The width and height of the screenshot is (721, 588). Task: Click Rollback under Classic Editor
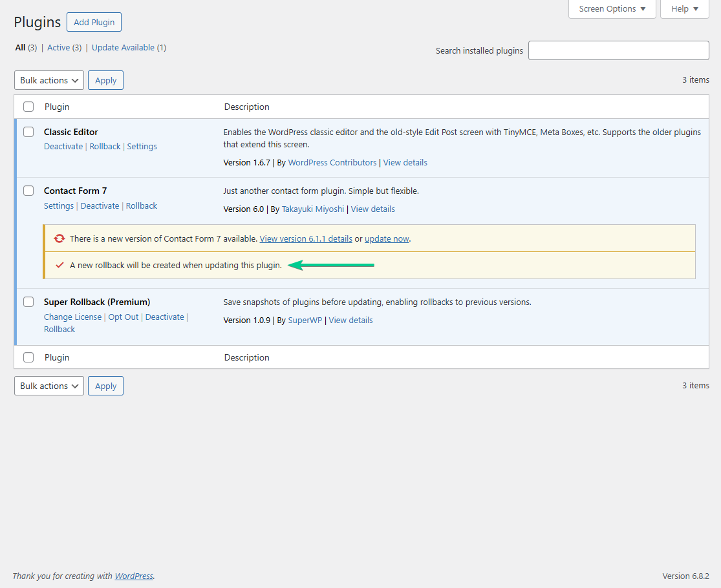(x=105, y=147)
